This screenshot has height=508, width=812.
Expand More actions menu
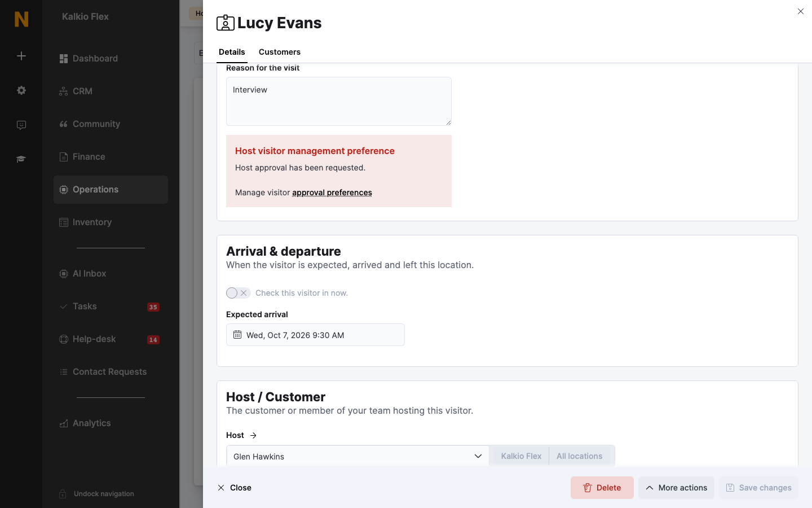(x=676, y=488)
